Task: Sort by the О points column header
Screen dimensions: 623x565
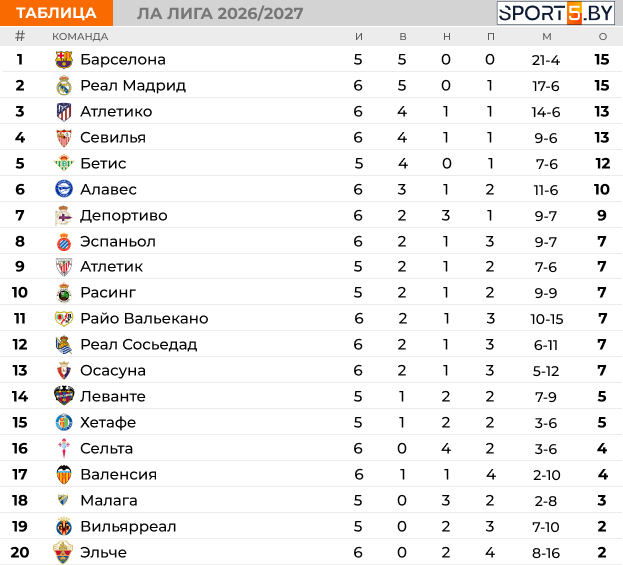Action: (x=603, y=37)
